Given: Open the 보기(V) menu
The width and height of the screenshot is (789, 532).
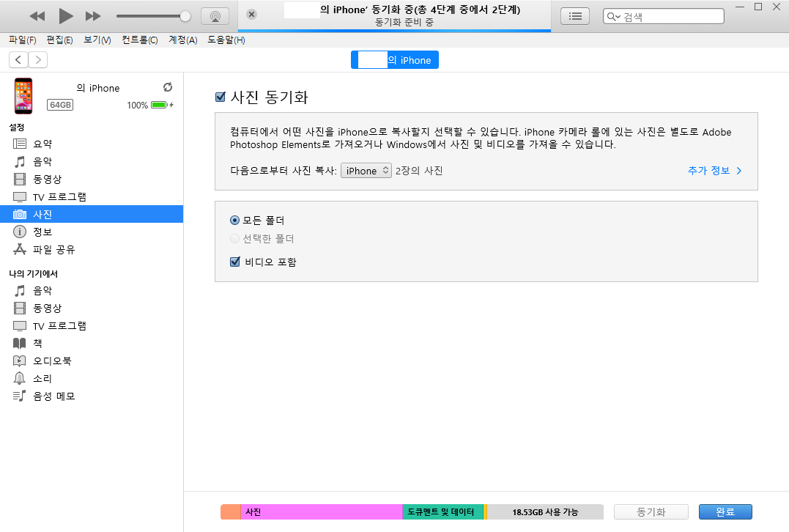Looking at the screenshot, I should click(97, 40).
